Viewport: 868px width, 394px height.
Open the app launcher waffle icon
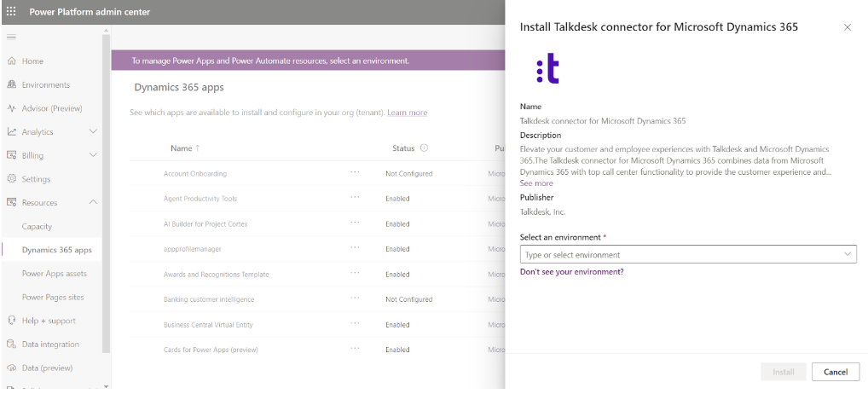click(11, 12)
